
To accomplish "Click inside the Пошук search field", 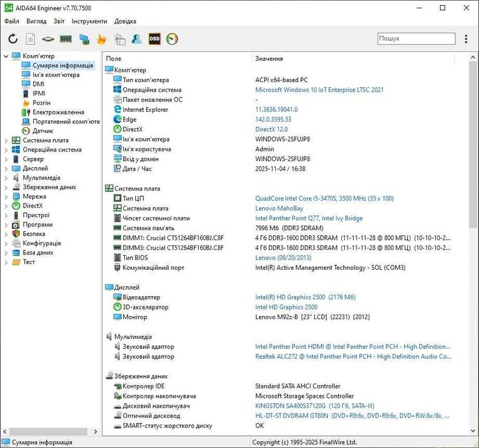I will click(x=416, y=38).
